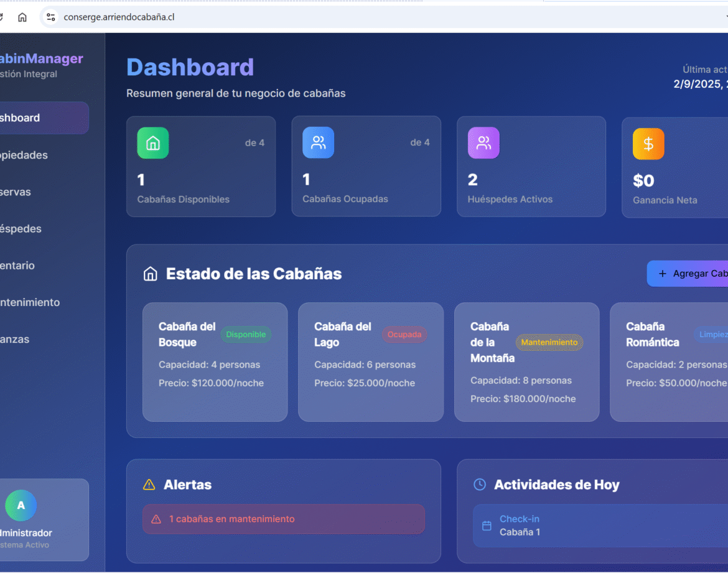Screen dimensions: 728x573
Task: Click the Mantenimiento status badge
Action: [549, 342]
